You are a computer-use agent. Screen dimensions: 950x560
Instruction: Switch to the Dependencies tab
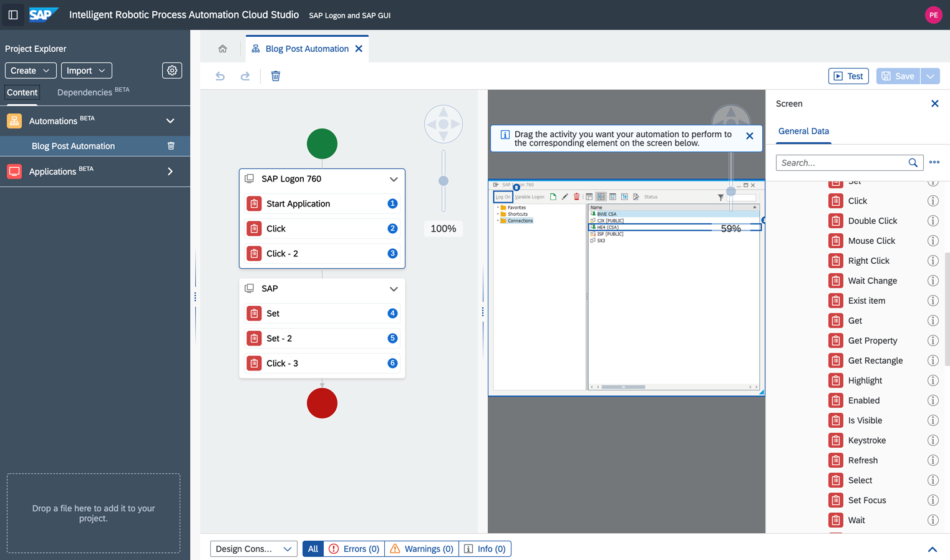click(93, 92)
